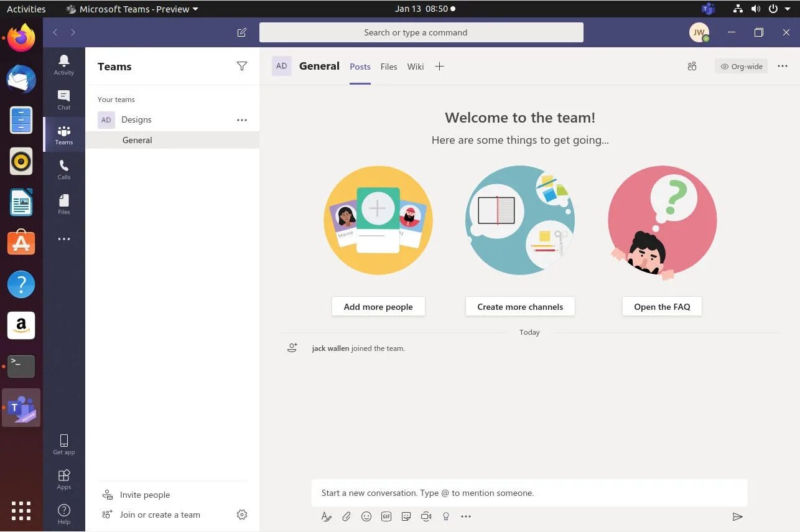Viewport: 800px width, 532px height.
Task: Send the message with arrow icon
Action: pyautogui.click(x=737, y=516)
